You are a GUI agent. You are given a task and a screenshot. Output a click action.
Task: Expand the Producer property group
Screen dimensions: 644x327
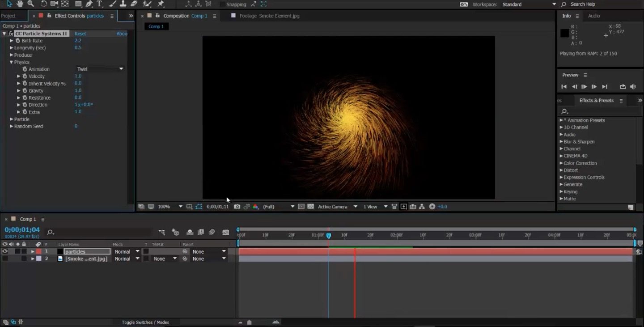click(12, 55)
